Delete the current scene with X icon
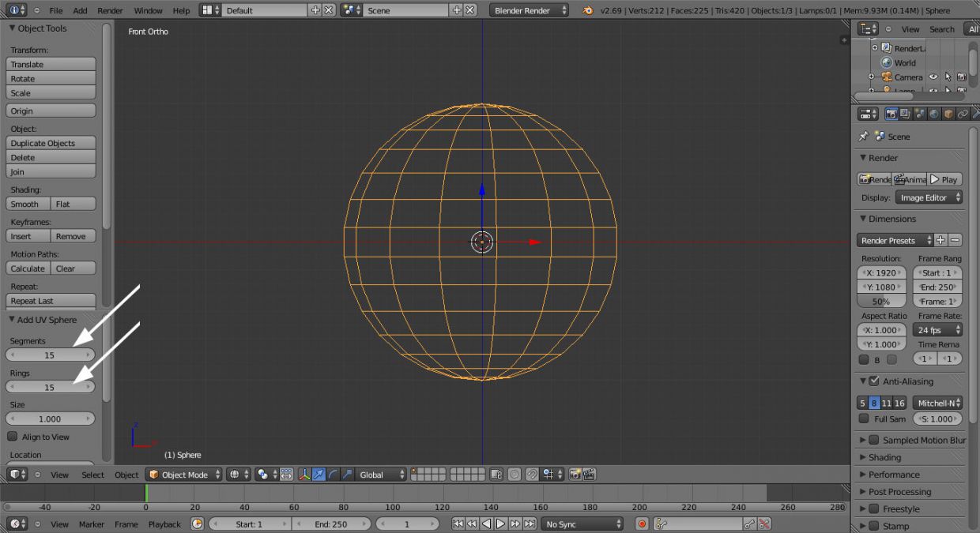Screen dimensions: 980x533 470,10
